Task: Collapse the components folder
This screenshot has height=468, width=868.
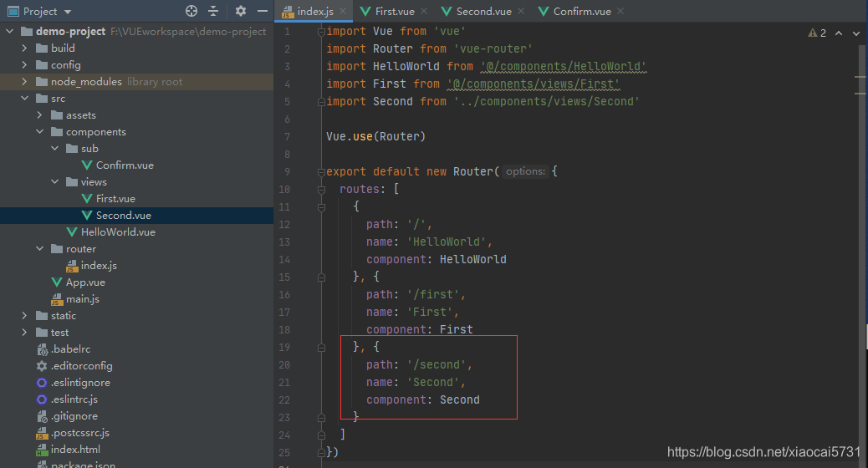Action: (39, 132)
